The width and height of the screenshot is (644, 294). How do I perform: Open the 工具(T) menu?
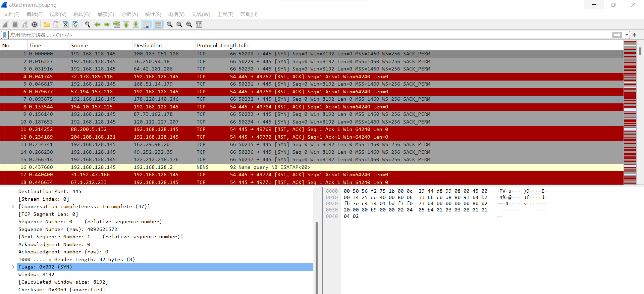225,14
